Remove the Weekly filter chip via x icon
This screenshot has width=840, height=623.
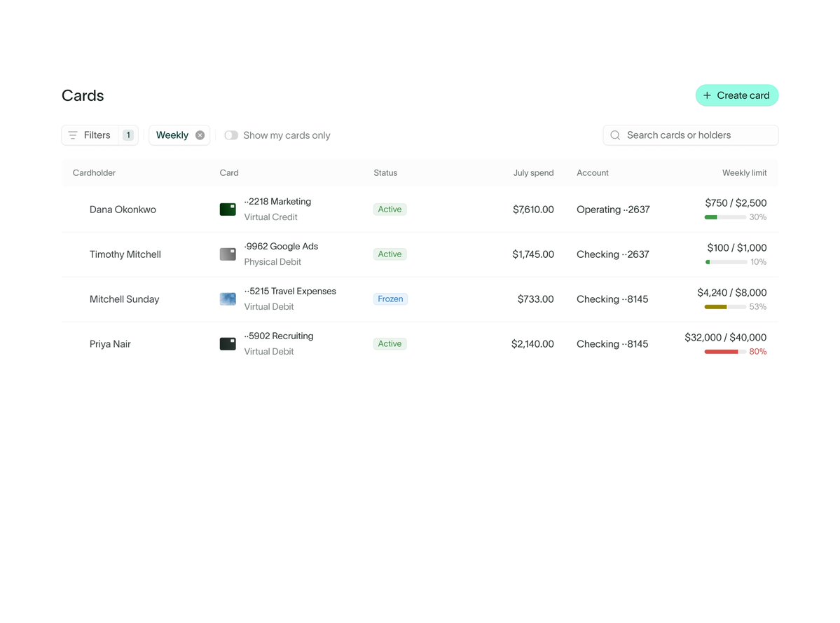200,135
